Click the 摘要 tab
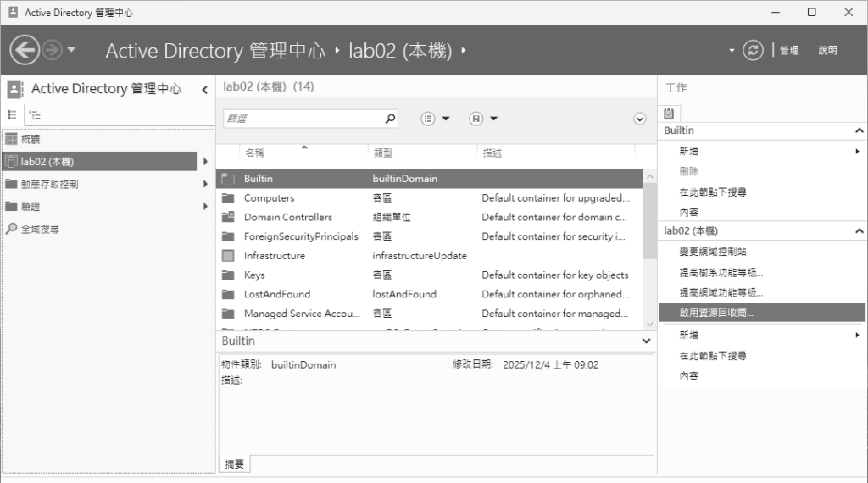The image size is (868, 483). pyautogui.click(x=235, y=464)
